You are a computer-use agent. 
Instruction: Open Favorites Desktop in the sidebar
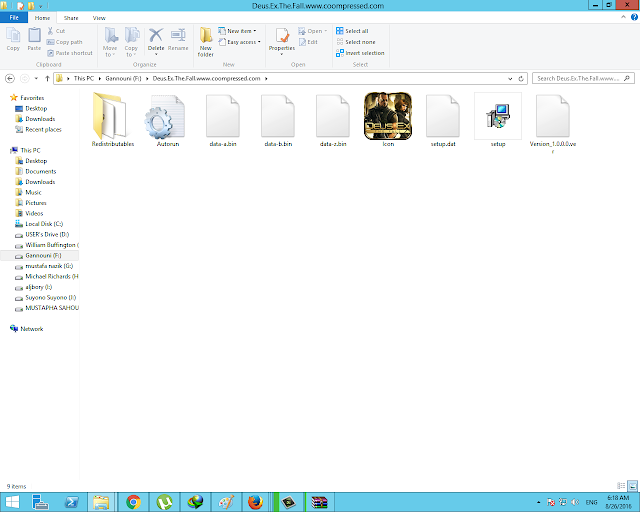31,108
